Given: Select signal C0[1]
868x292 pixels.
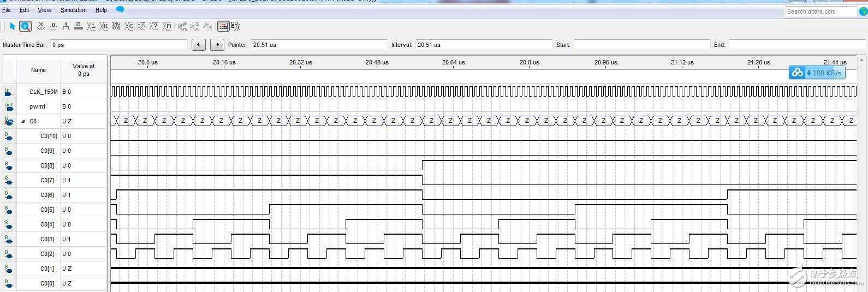Looking at the screenshot, I should pos(47,269).
